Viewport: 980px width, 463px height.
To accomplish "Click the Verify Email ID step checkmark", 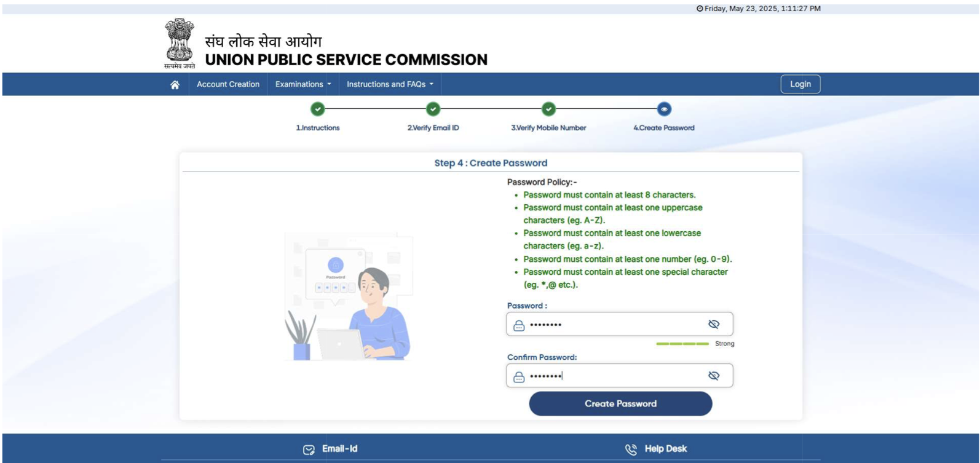I will pyautogui.click(x=433, y=109).
